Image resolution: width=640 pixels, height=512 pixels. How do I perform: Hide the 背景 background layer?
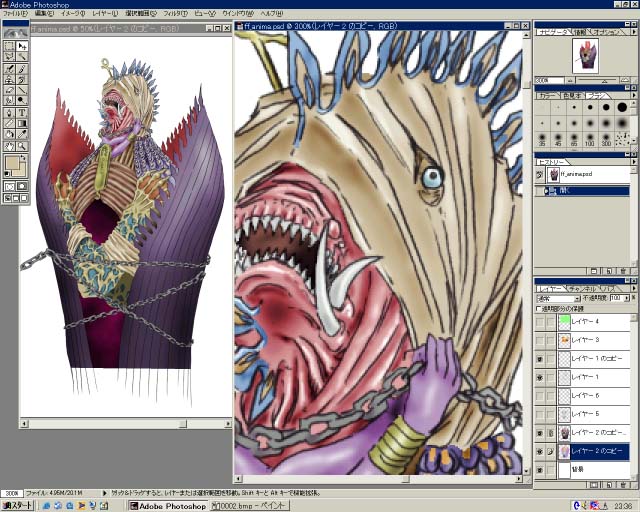540,469
